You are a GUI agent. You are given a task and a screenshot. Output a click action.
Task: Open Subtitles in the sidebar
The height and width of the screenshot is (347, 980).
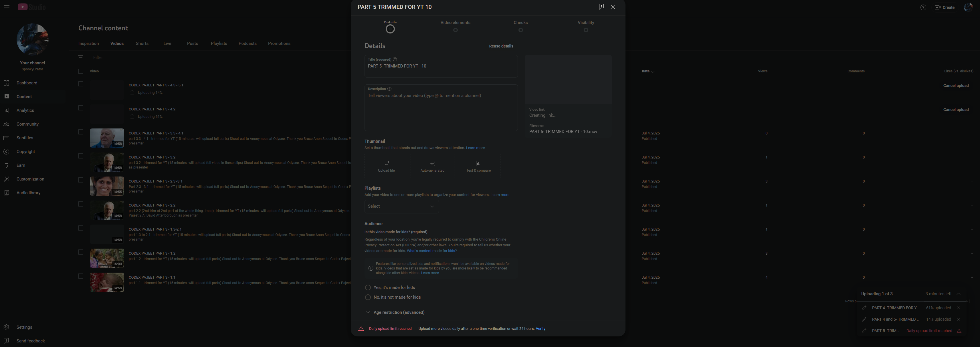[25, 138]
